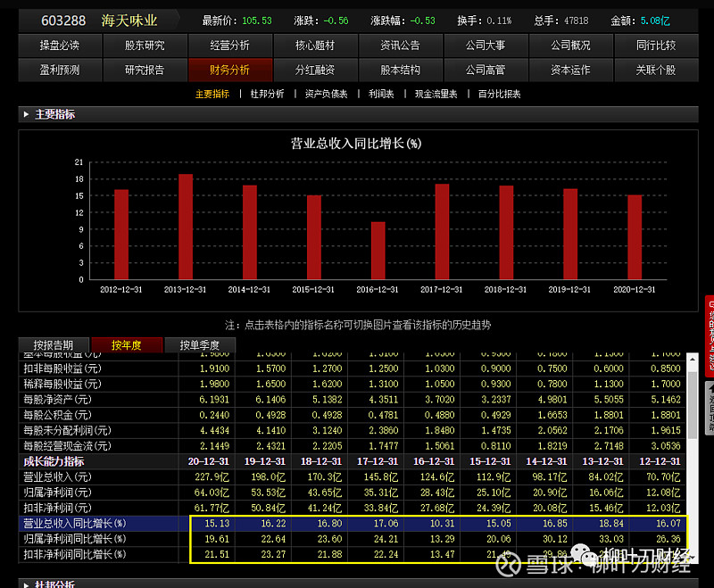Image resolution: width=714 pixels, height=588 pixels.
Task: Show chart for 每股未分配利润(元)
Action: coord(68,431)
